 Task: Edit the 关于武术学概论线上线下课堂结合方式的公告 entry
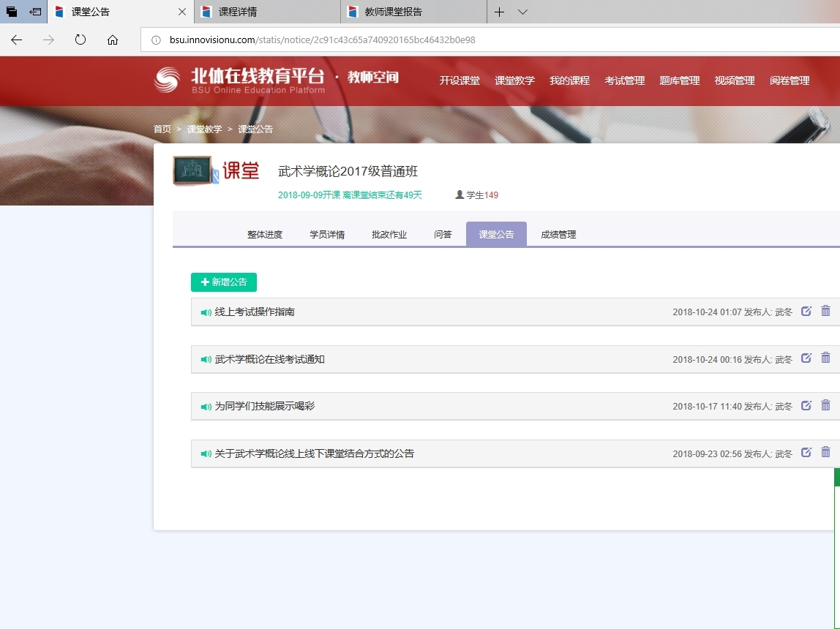tap(806, 453)
